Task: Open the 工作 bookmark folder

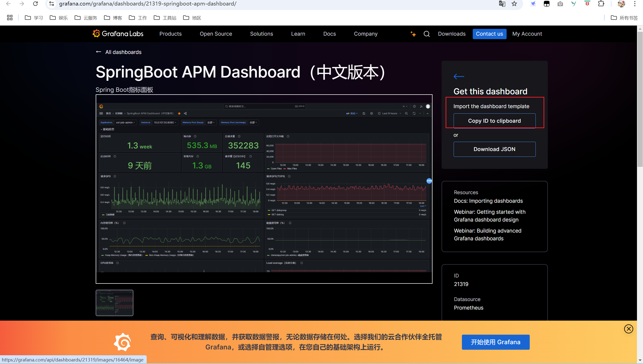Action: 138,18
